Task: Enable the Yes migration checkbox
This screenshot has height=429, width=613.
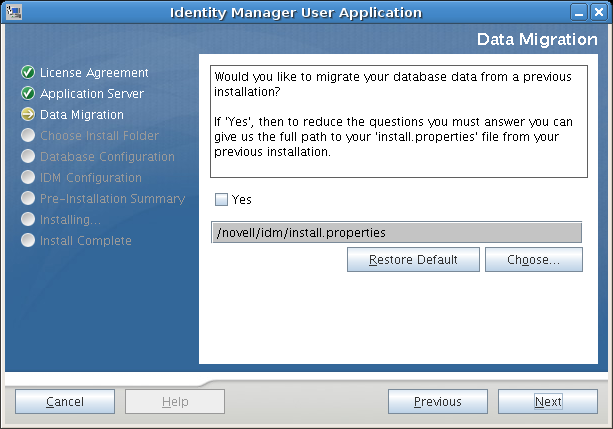Action: click(221, 199)
